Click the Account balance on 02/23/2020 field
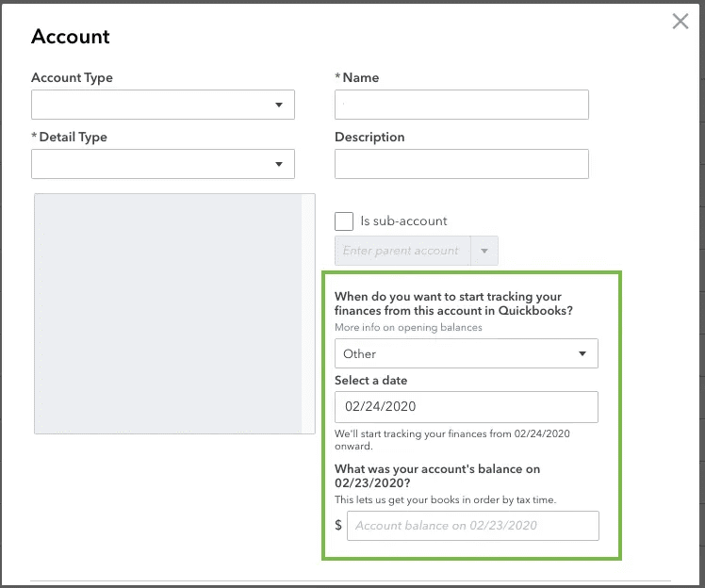 pyautogui.click(x=473, y=526)
